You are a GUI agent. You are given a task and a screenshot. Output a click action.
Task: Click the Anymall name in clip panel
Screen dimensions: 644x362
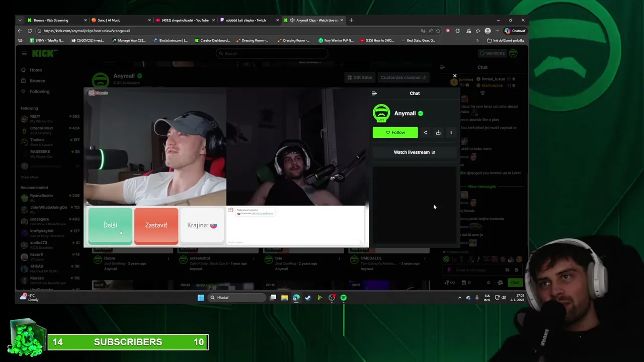click(x=405, y=113)
